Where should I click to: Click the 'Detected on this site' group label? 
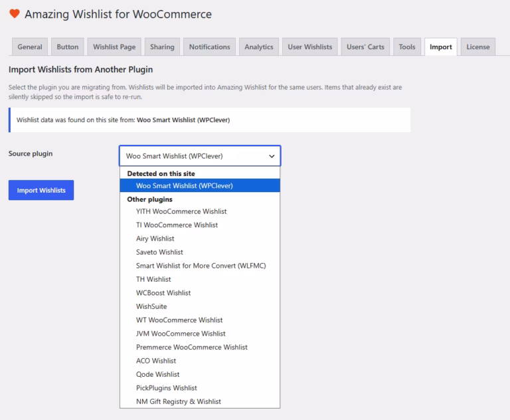pyautogui.click(x=161, y=173)
